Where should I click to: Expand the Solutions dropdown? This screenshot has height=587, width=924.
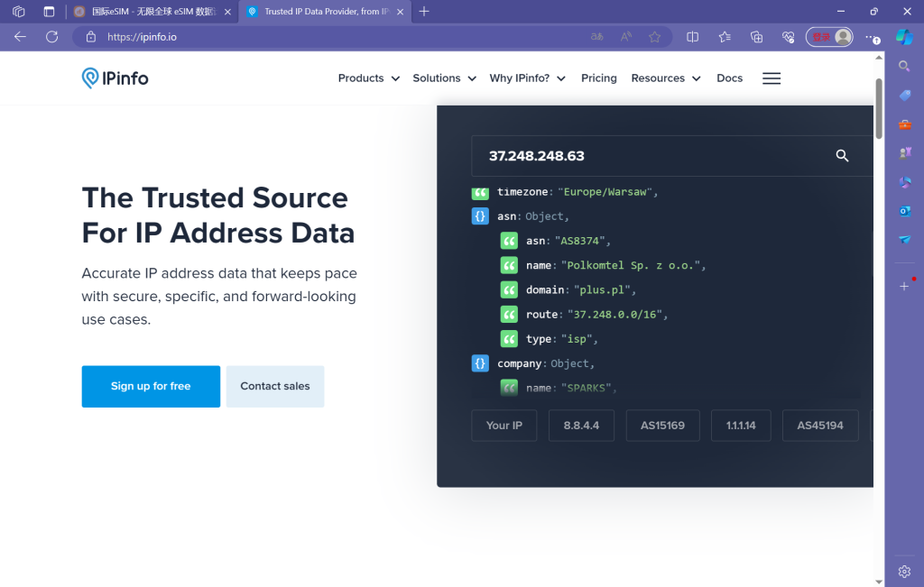point(444,78)
